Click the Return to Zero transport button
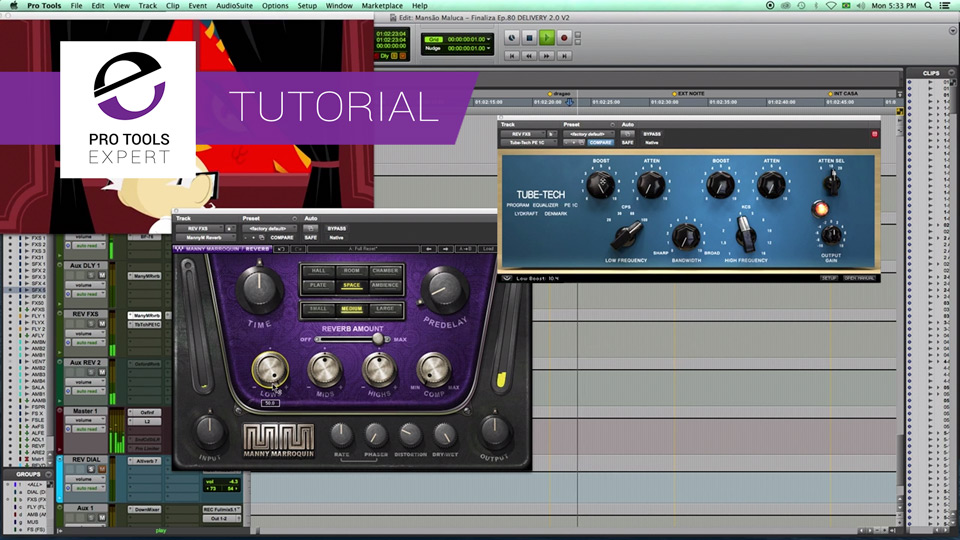Viewport: 960px width, 540px height. 512,56
